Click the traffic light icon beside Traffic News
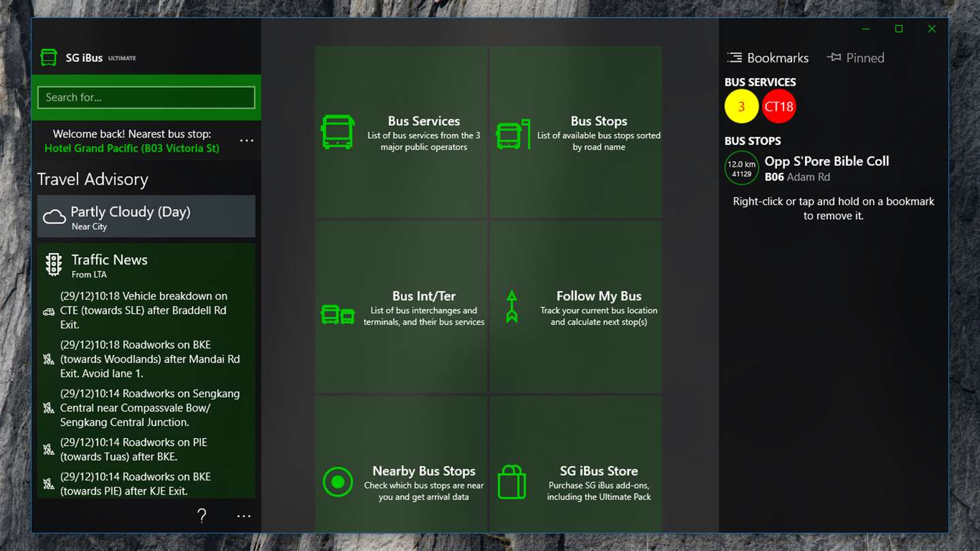Screen dimensions: 980x551 click(x=54, y=265)
